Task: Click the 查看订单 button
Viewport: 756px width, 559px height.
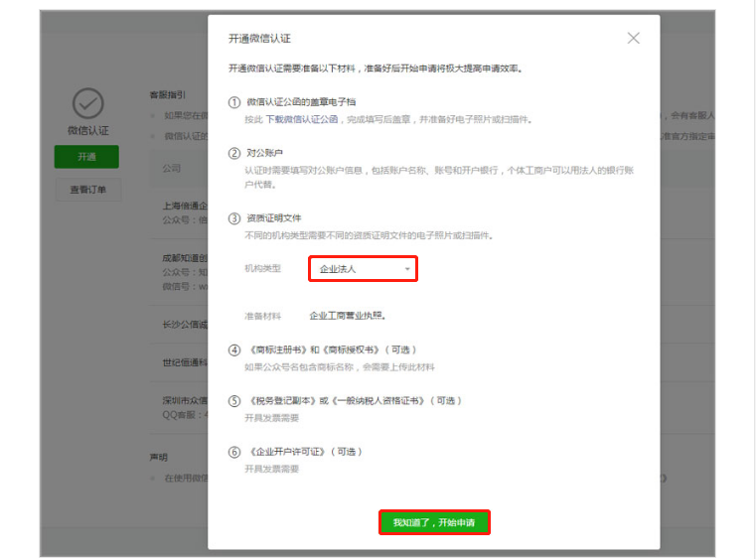Action: click(88, 190)
